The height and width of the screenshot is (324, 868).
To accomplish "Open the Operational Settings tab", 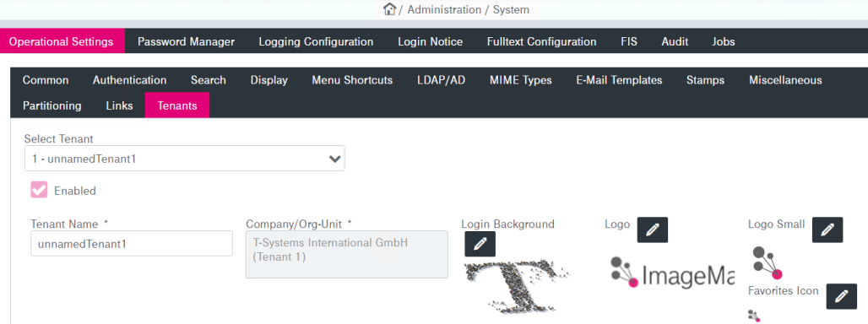I will (62, 41).
